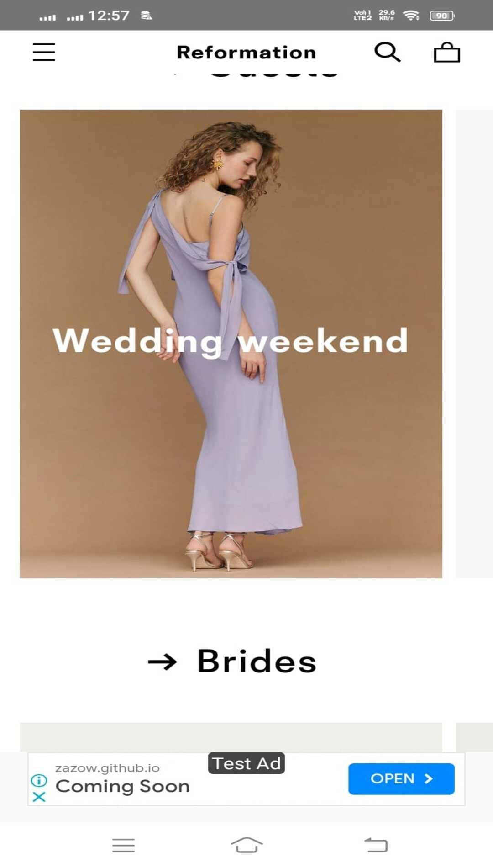The height and width of the screenshot is (868, 493).
Task: Tap the Android recent apps navigation button
Action: tap(123, 845)
